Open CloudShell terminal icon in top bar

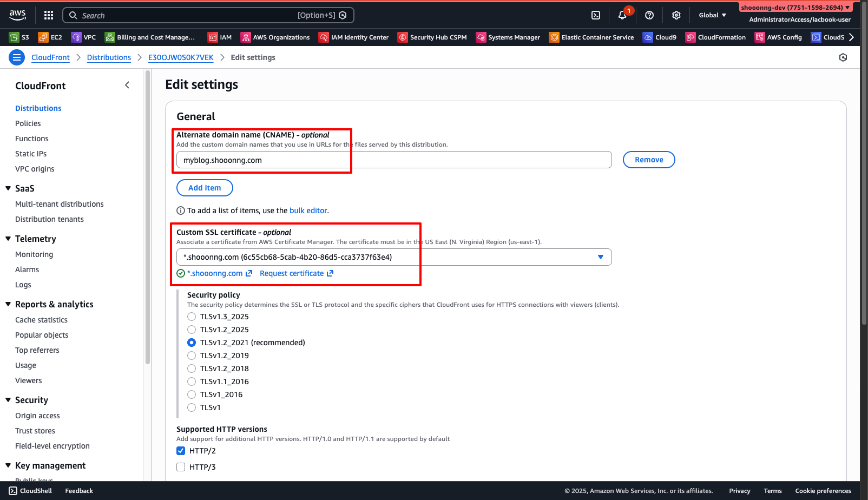pyautogui.click(x=596, y=15)
